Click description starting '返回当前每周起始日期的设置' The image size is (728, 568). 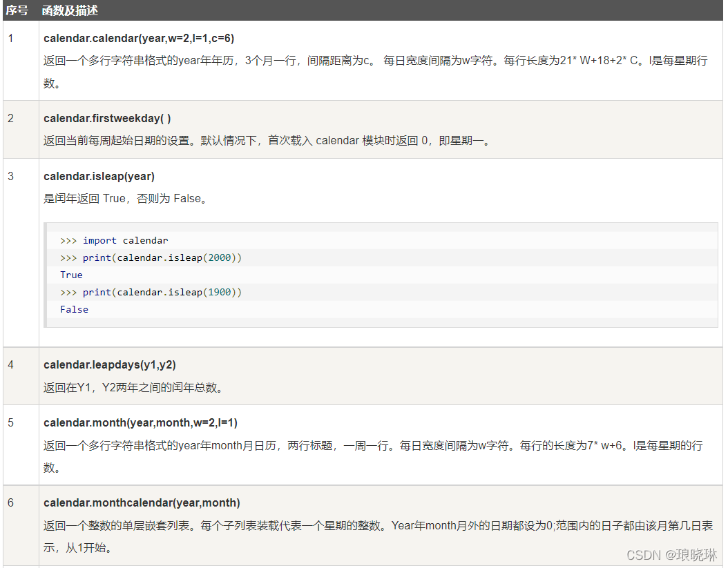(x=267, y=141)
